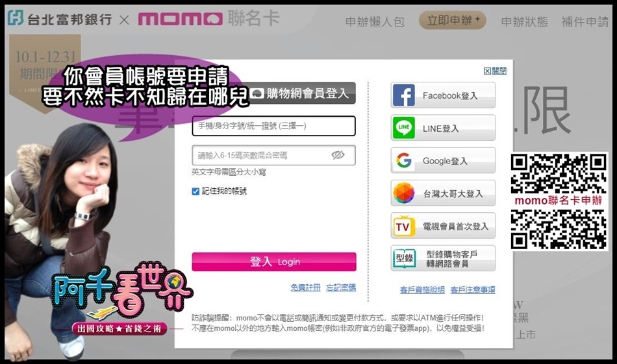Screen dimensions: 617x364
Task: Click the green LINE logo icon
Action: click(404, 128)
